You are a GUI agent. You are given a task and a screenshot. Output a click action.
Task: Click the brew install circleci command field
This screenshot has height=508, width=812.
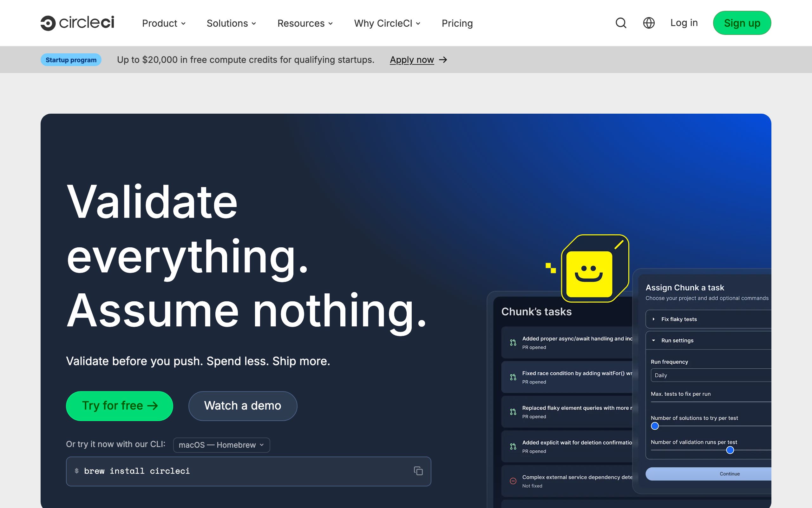[x=248, y=471]
